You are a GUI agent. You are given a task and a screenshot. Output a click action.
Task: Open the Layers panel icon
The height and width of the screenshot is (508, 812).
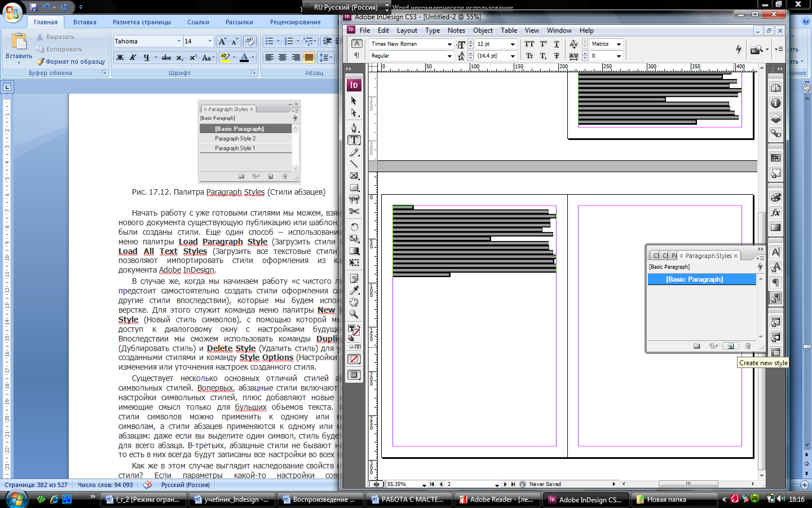776,118
